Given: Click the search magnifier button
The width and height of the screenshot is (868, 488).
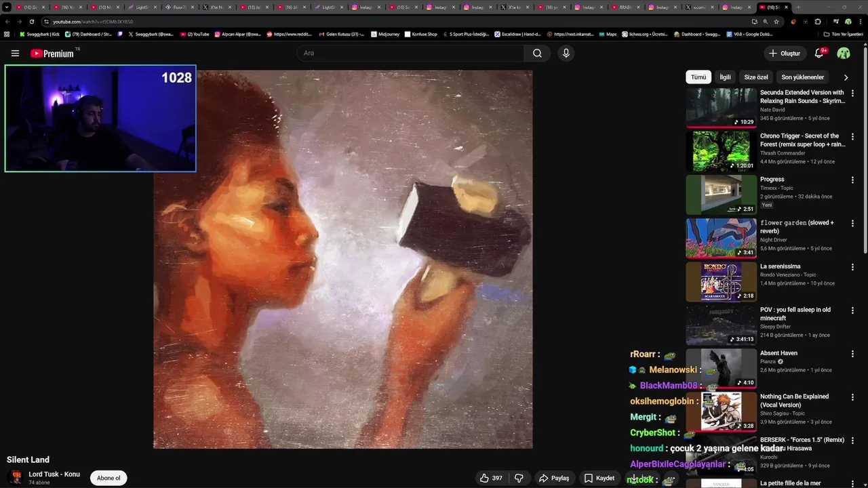Looking at the screenshot, I should point(537,53).
